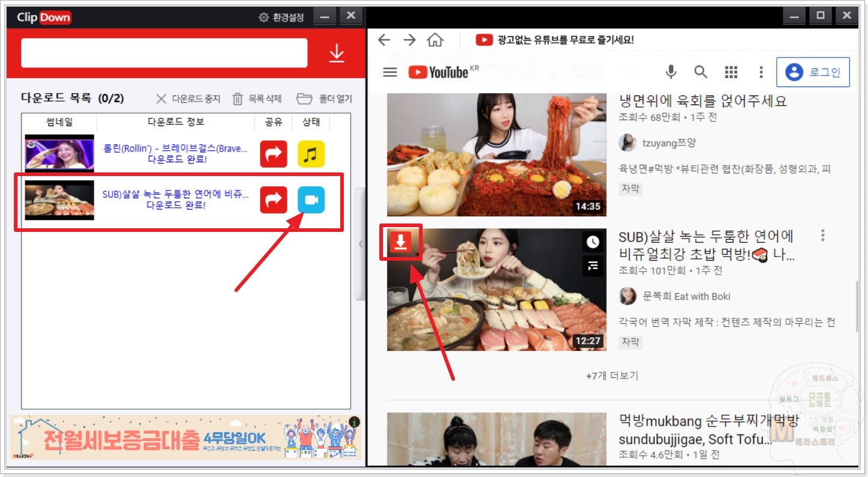The width and height of the screenshot is (868, 477).
Task: Select the sushi mukbang thumbnail in download list
Action: coord(60,200)
